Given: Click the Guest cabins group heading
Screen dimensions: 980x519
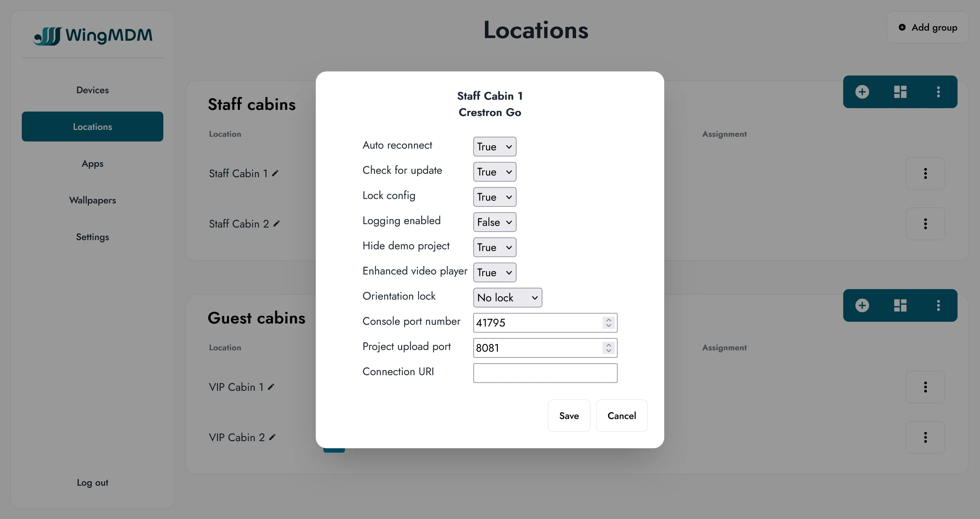Looking at the screenshot, I should pos(257,318).
